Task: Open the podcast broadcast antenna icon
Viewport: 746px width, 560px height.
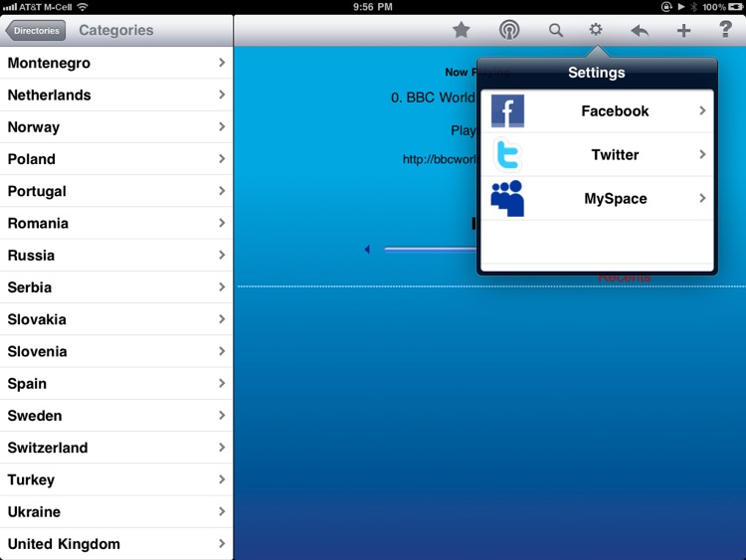Action: (509, 31)
